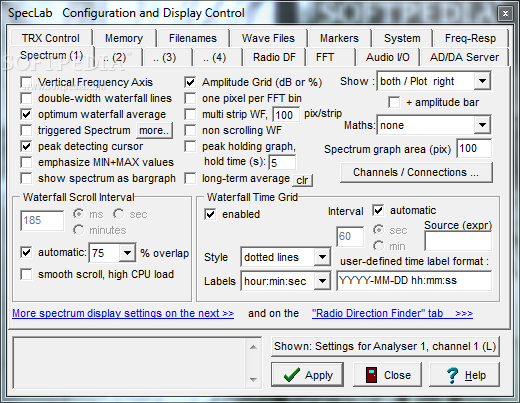520x403 pixels.
Task: Uncheck Amplitude Grid (dB or %)
Action: pos(190,82)
